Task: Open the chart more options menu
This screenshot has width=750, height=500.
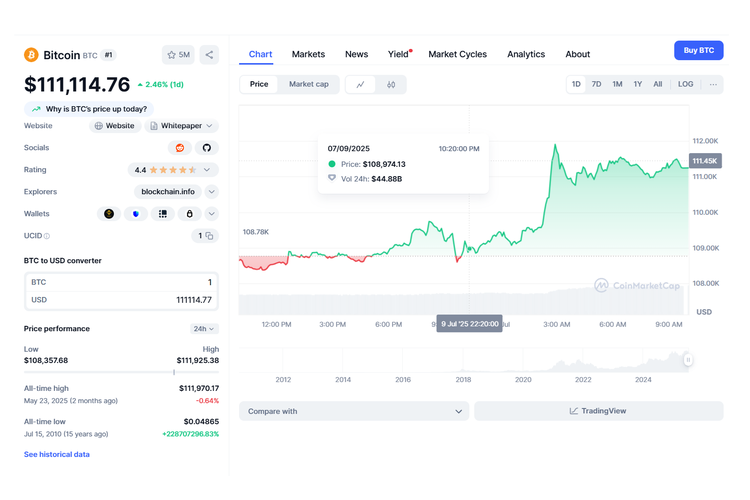Action: (713, 84)
